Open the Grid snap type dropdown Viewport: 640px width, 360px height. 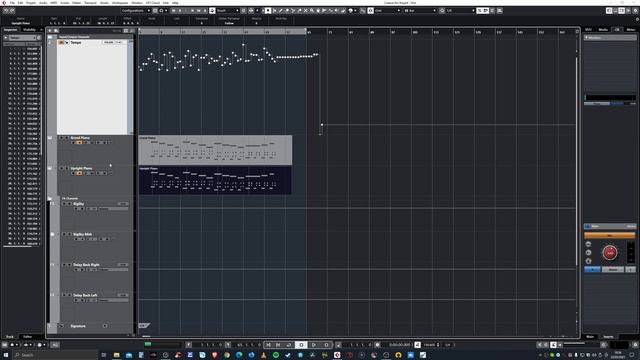tap(388, 11)
